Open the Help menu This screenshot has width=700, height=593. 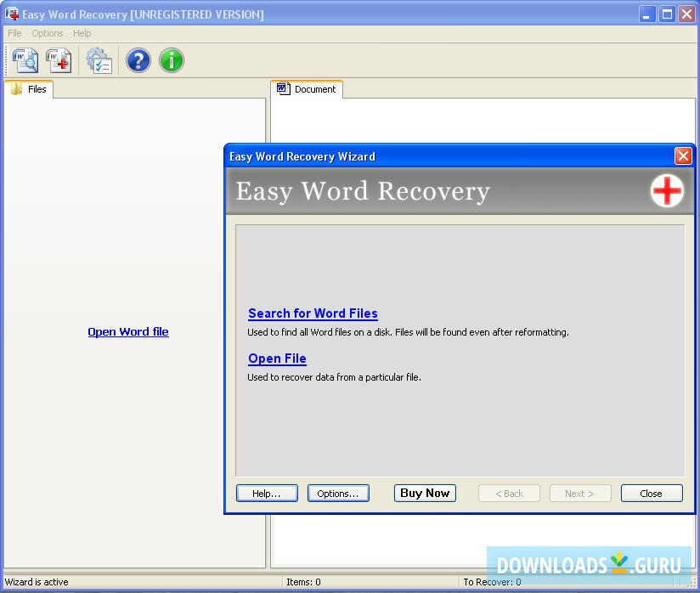(82, 33)
